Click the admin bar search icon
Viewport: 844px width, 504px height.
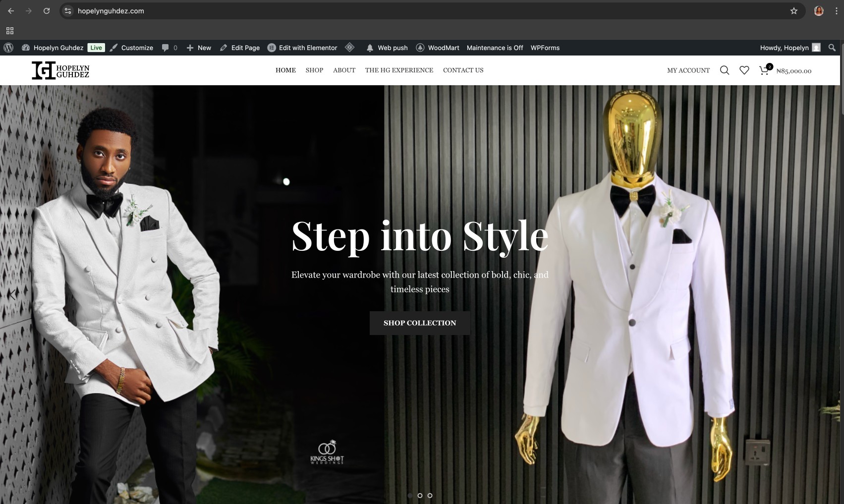[832, 48]
